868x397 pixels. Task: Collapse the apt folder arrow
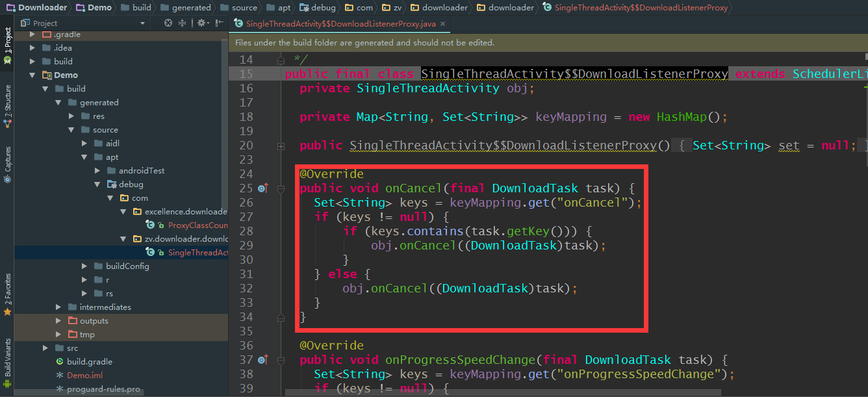84,157
